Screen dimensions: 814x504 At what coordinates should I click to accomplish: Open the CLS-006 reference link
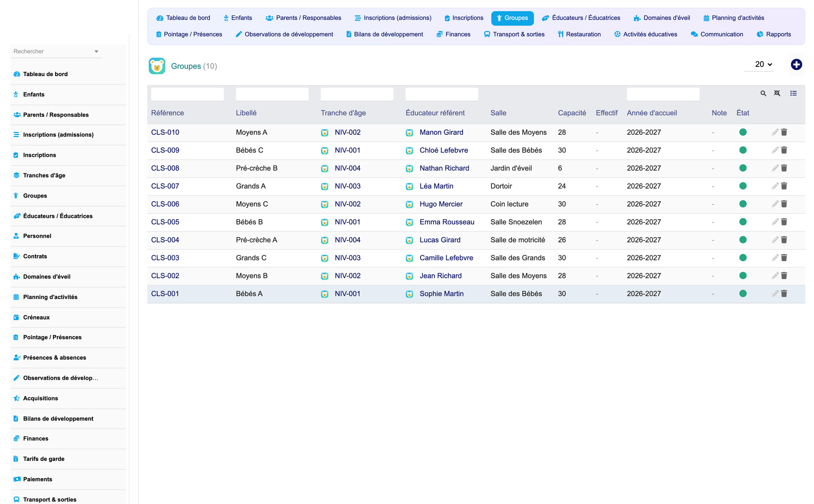tap(165, 204)
